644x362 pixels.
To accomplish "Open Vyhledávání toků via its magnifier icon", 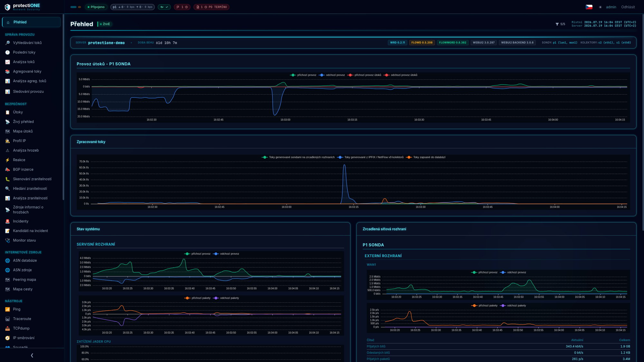I will 7,43.
